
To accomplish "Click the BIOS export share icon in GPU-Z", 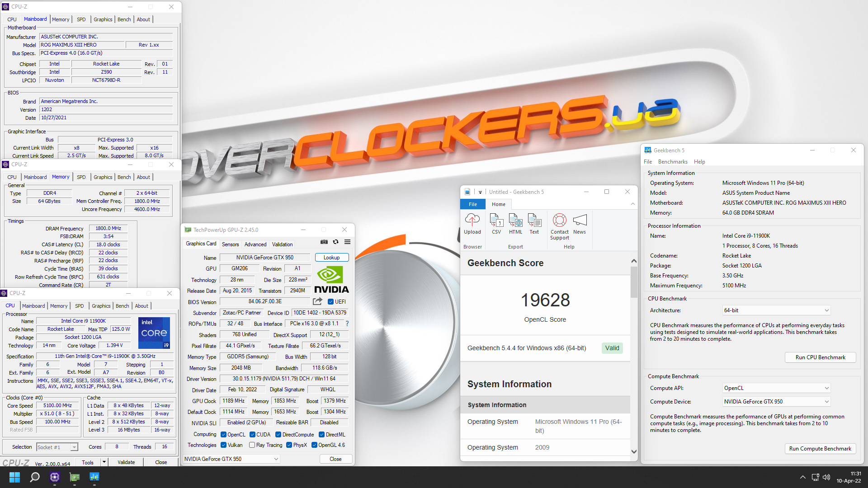I will click(x=318, y=301).
